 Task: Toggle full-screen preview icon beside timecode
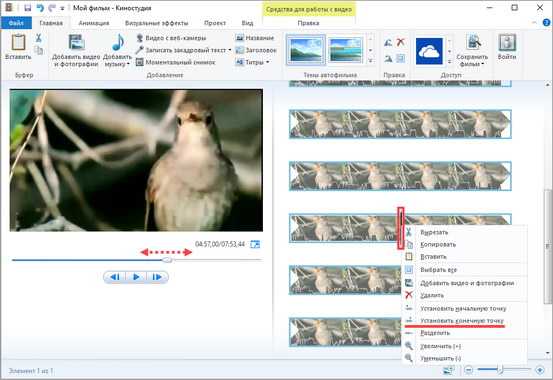tap(255, 244)
